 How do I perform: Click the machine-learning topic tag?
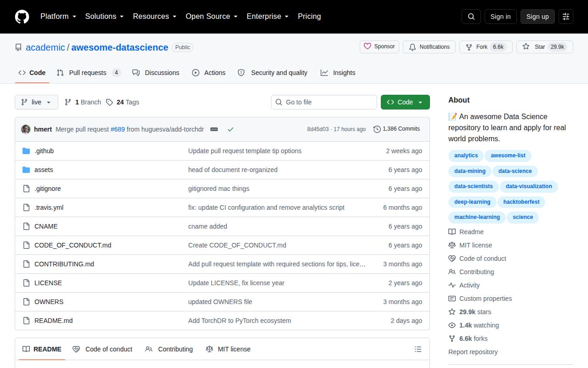tap(477, 217)
